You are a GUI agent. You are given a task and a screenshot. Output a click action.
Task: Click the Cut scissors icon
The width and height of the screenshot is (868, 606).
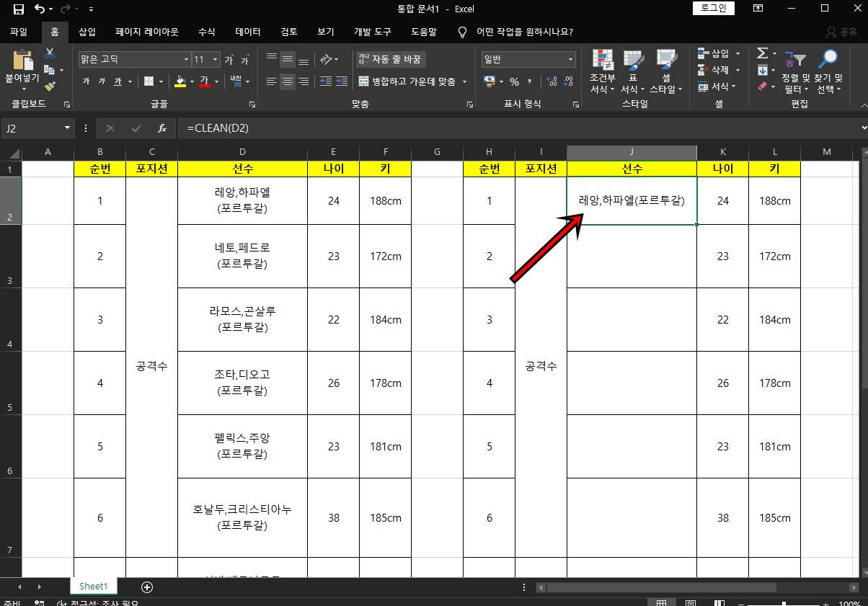(50, 54)
